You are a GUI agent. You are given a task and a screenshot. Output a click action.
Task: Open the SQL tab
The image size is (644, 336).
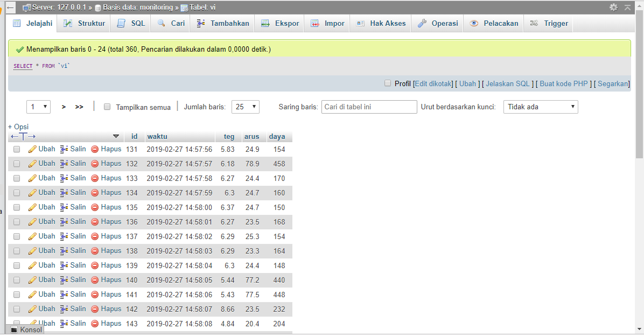tap(131, 23)
